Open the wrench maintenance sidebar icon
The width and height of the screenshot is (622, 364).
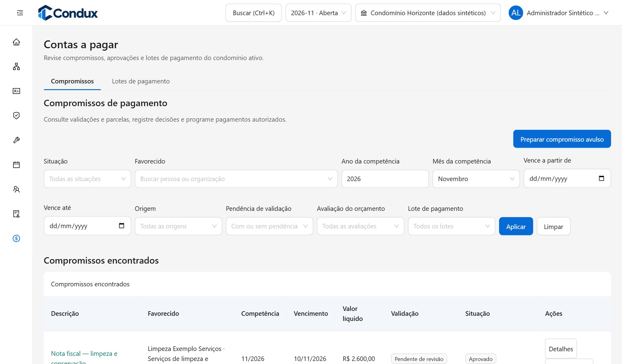point(16,140)
